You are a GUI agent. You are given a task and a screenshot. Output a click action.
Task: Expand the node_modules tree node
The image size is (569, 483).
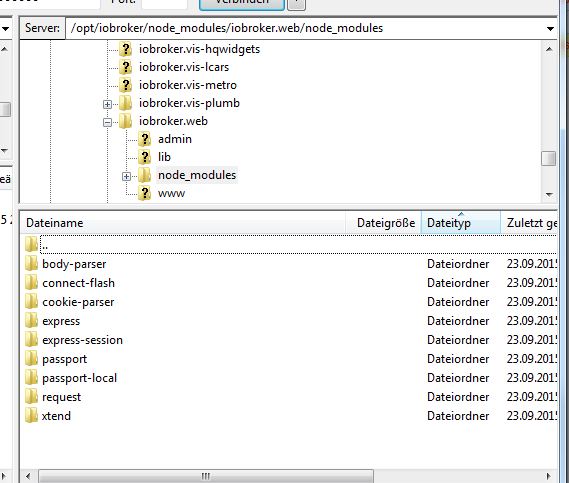[x=126, y=177]
